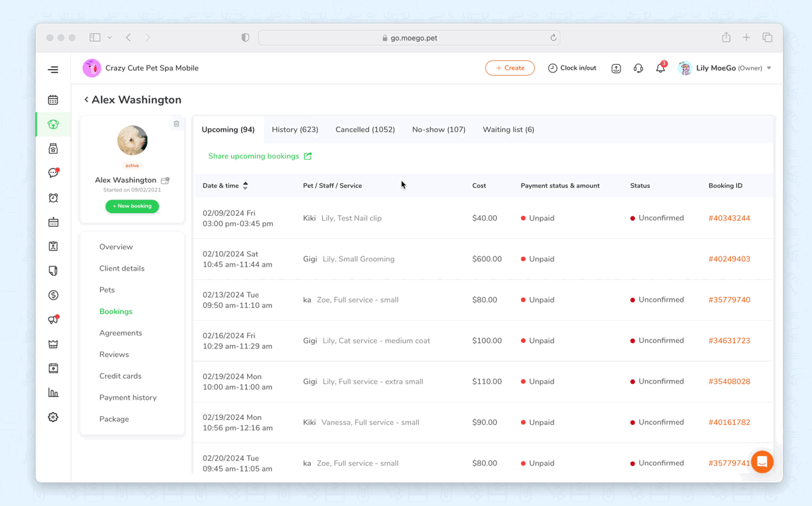Open the pet-face clients icon in sidebar
812x506 pixels.
point(53,124)
